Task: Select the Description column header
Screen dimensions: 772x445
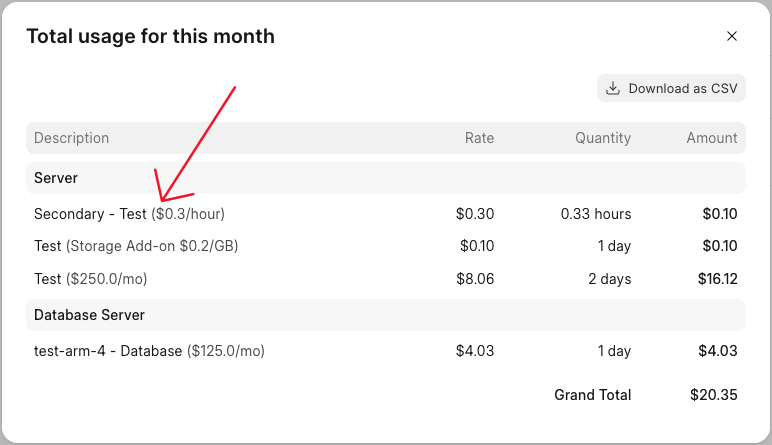Action: (71, 138)
